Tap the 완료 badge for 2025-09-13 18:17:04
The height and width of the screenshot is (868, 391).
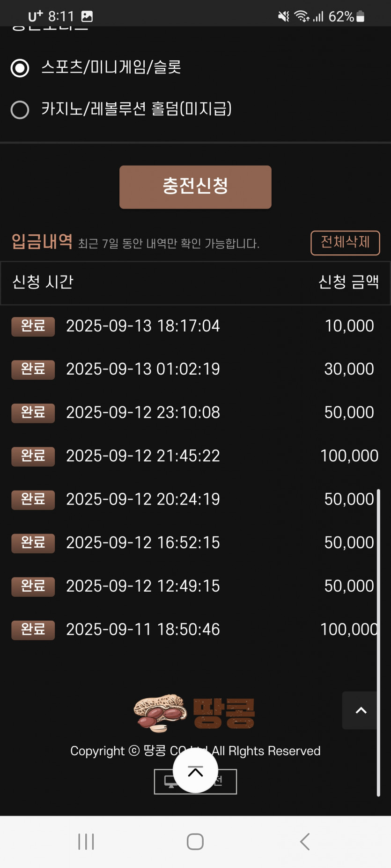pyautogui.click(x=33, y=326)
